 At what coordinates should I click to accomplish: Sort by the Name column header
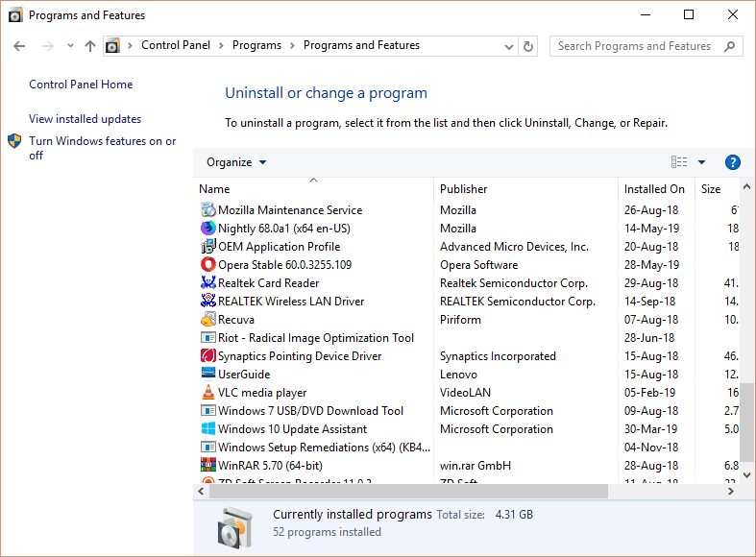(313, 188)
